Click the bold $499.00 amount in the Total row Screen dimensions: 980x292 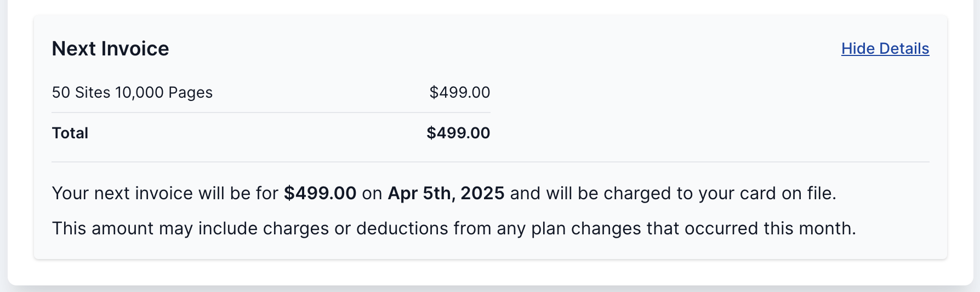(458, 133)
